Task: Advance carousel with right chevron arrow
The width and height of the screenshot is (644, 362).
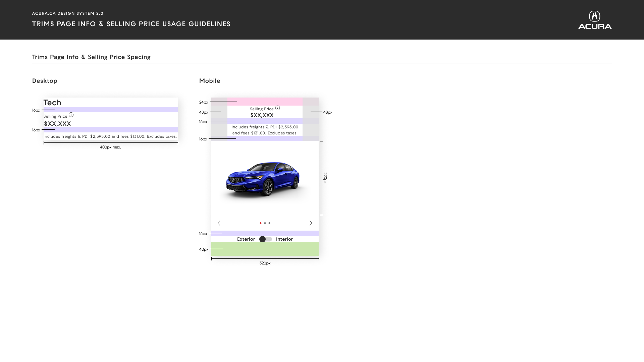Action: point(311,223)
